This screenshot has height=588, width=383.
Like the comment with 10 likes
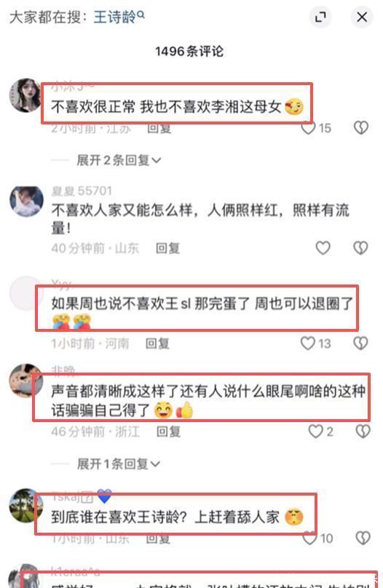[310, 538]
